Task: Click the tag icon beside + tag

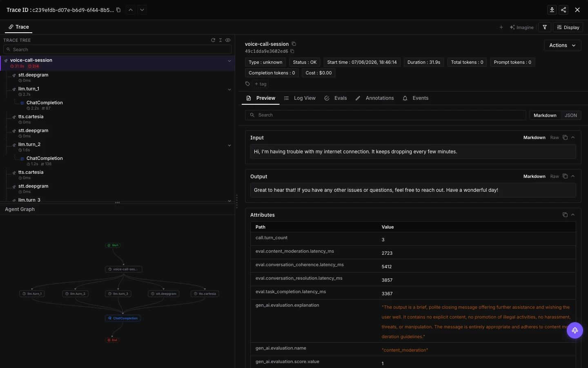Action: tap(247, 84)
